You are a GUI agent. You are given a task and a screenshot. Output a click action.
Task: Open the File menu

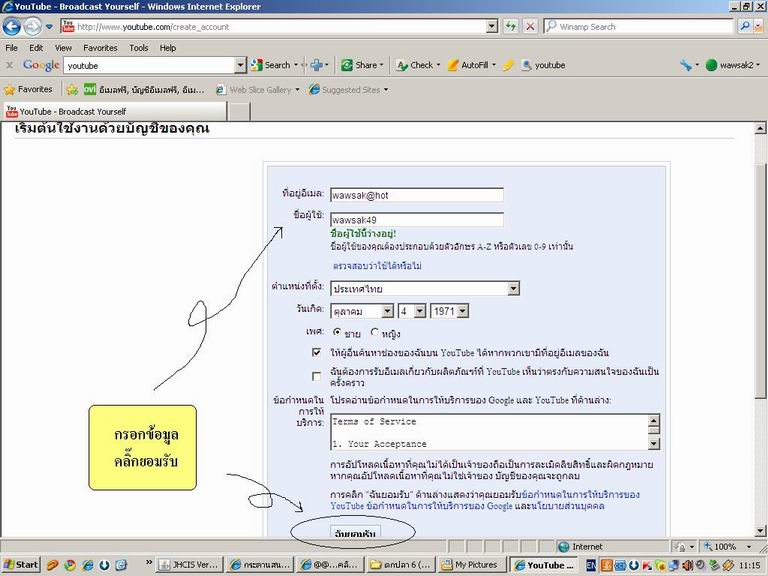[11, 48]
